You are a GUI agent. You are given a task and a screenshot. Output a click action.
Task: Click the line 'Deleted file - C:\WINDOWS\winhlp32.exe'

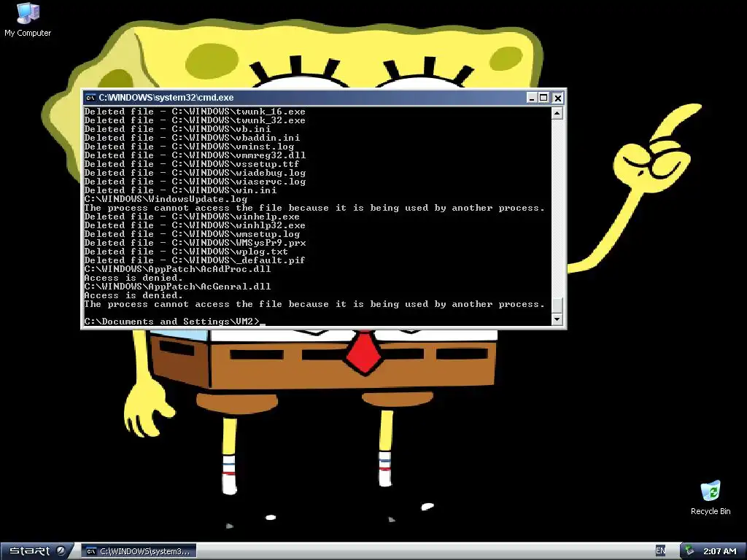coord(195,225)
